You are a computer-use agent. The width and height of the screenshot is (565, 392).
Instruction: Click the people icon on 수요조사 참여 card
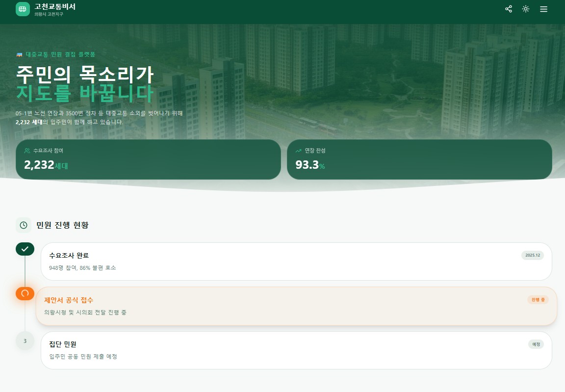click(27, 151)
